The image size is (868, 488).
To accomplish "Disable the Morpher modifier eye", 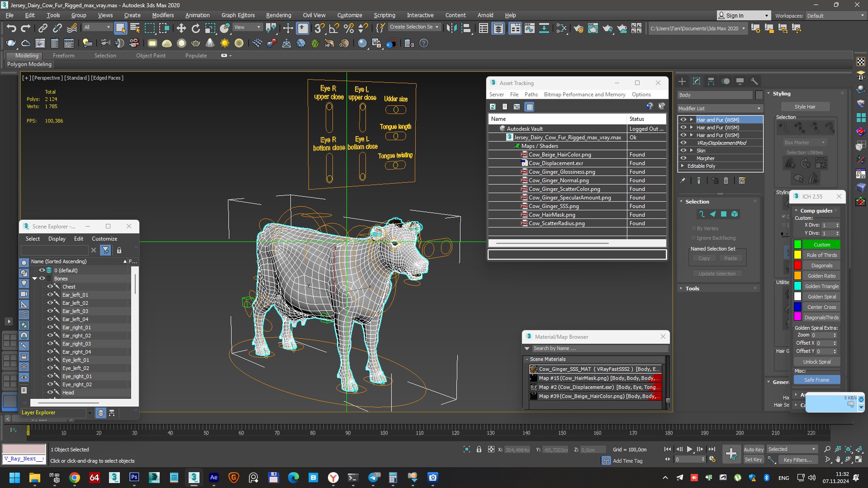I will 683,158.
